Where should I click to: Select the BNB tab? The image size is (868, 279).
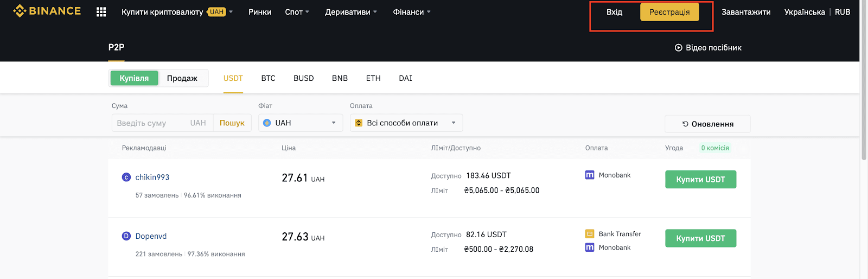coord(340,78)
